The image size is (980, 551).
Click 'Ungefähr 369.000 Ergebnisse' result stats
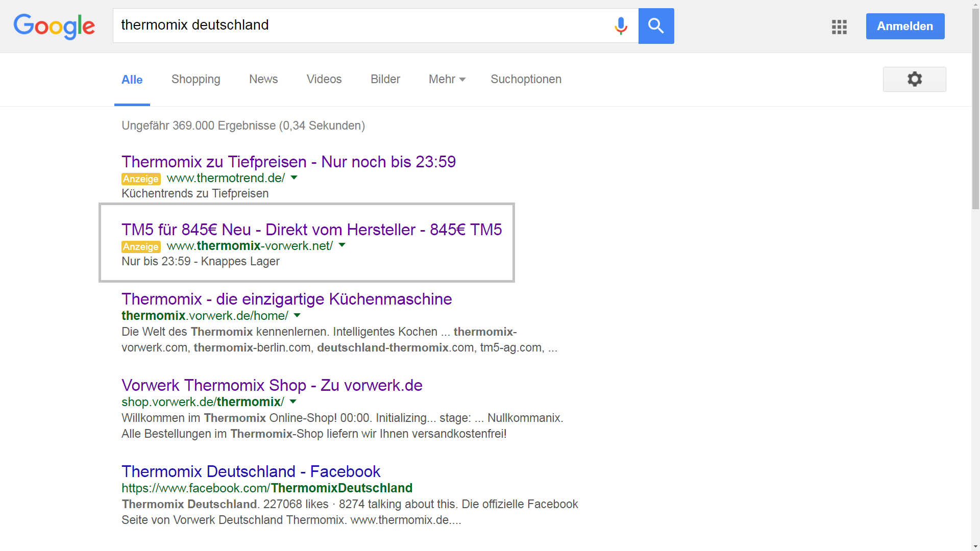coord(243,126)
